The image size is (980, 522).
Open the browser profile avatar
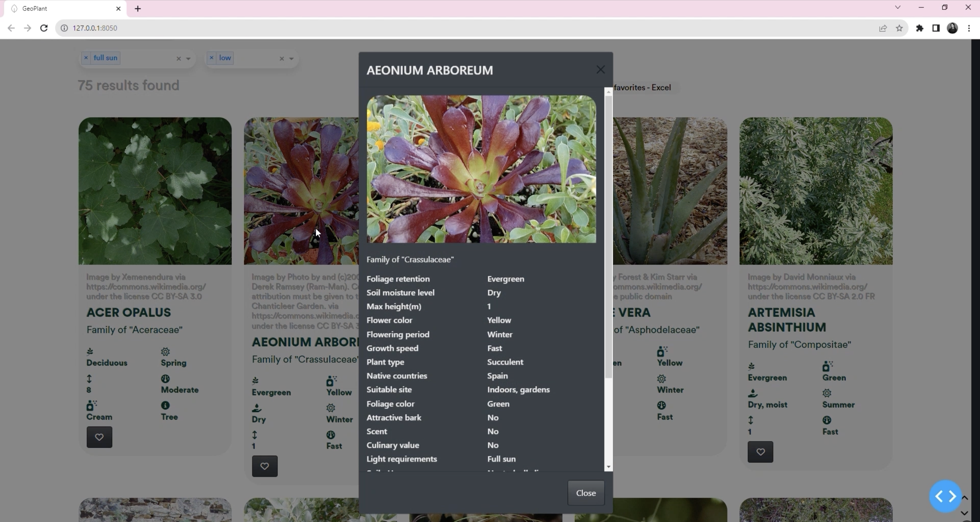pos(952,28)
